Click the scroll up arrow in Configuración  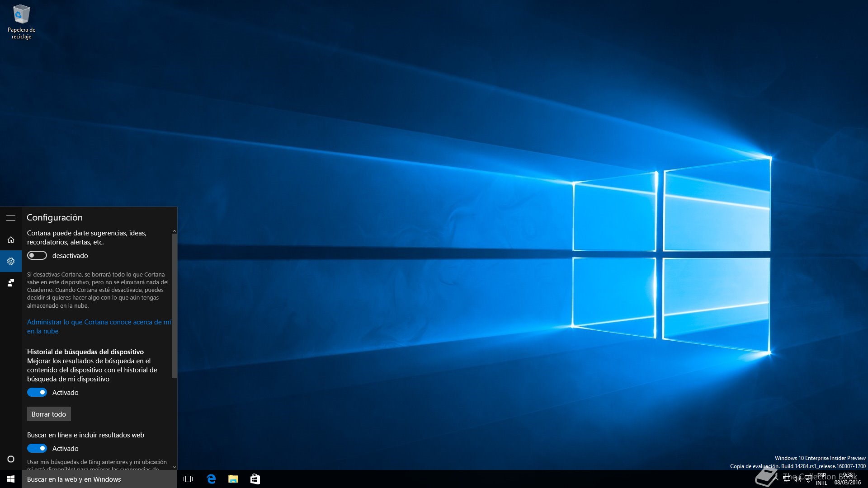(175, 231)
